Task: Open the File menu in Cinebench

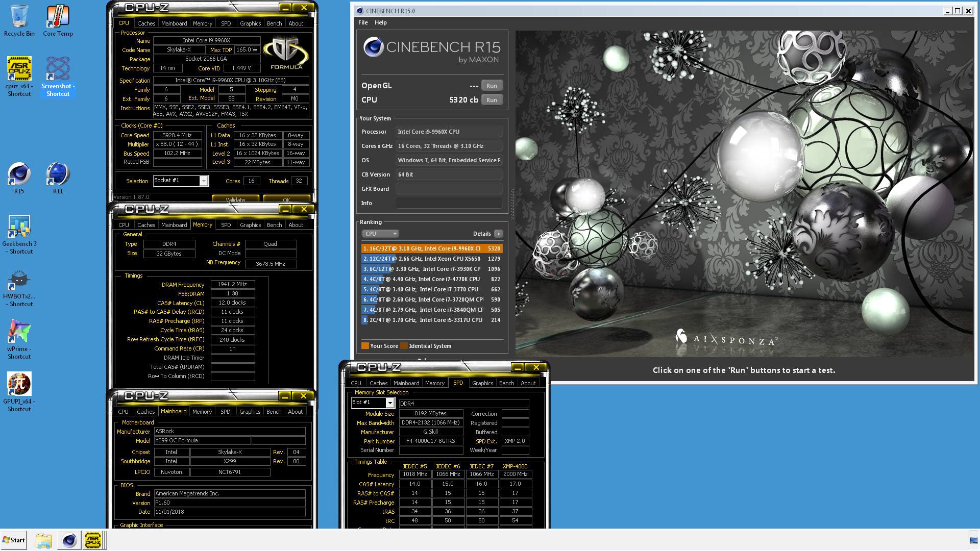Action: (x=363, y=22)
